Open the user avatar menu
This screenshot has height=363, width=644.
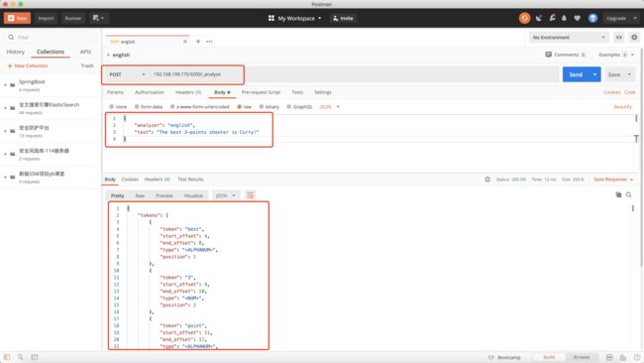[592, 18]
